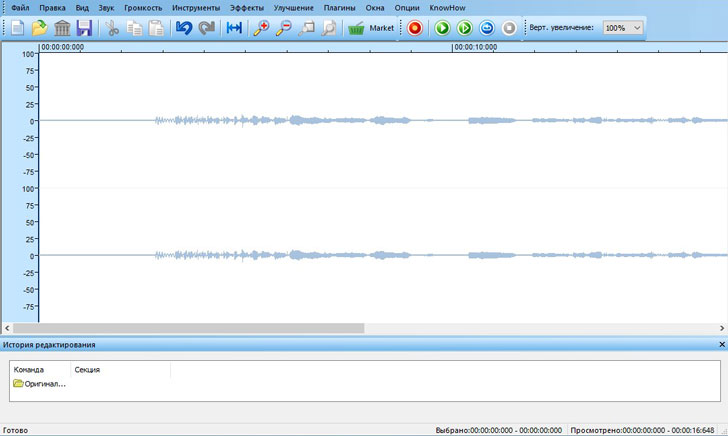This screenshot has width=728, height=436.
Task: Zoom in on the waveform
Action: coord(261,28)
